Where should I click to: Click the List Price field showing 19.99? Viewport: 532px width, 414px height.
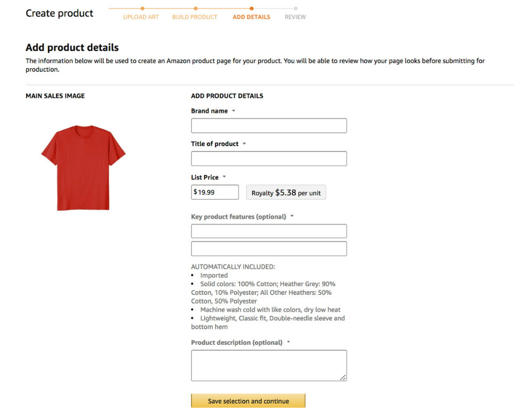(x=215, y=192)
